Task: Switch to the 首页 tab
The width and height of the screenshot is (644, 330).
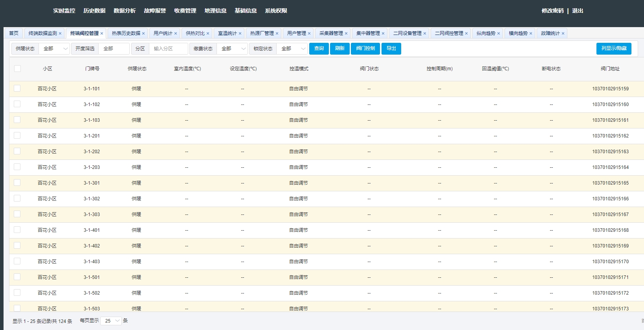Action: (x=14, y=33)
